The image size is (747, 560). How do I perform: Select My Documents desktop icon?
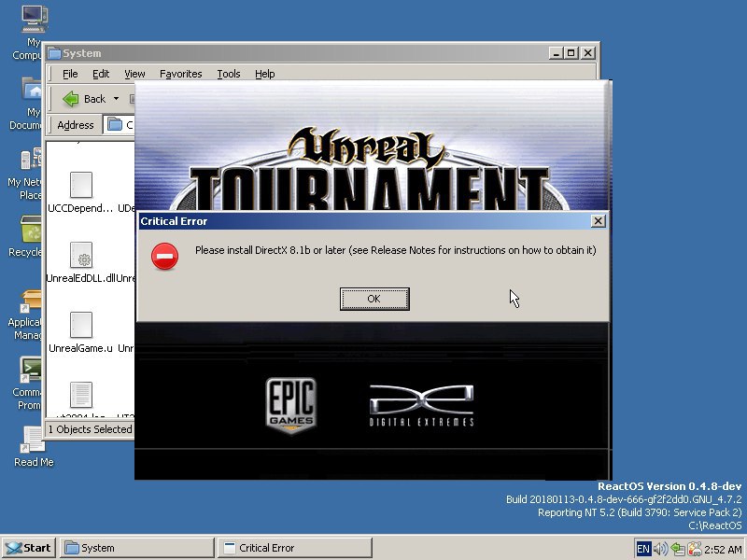click(x=32, y=89)
